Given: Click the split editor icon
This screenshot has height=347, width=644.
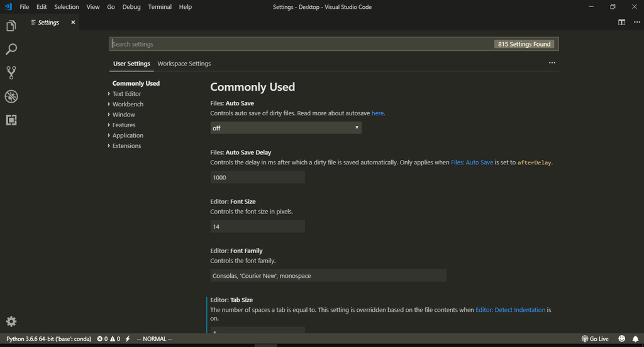Looking at the screenshot, I should coord(621,22).
